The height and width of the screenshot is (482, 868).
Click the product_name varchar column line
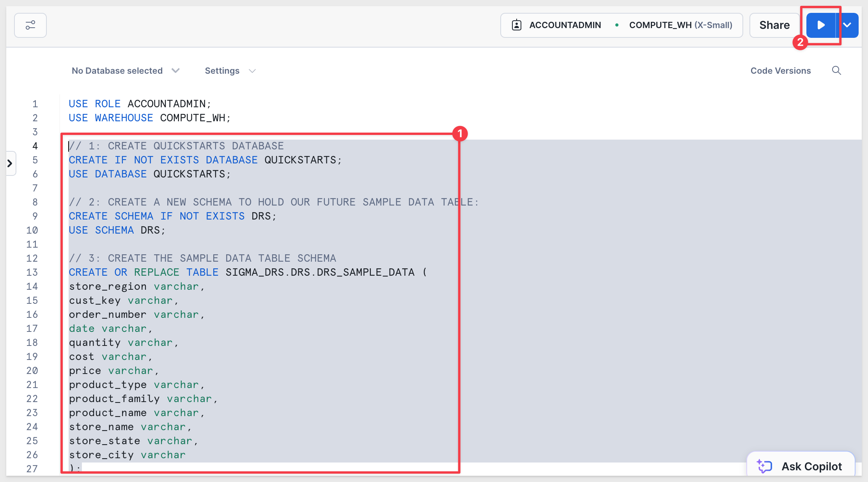tap(137, 413)
